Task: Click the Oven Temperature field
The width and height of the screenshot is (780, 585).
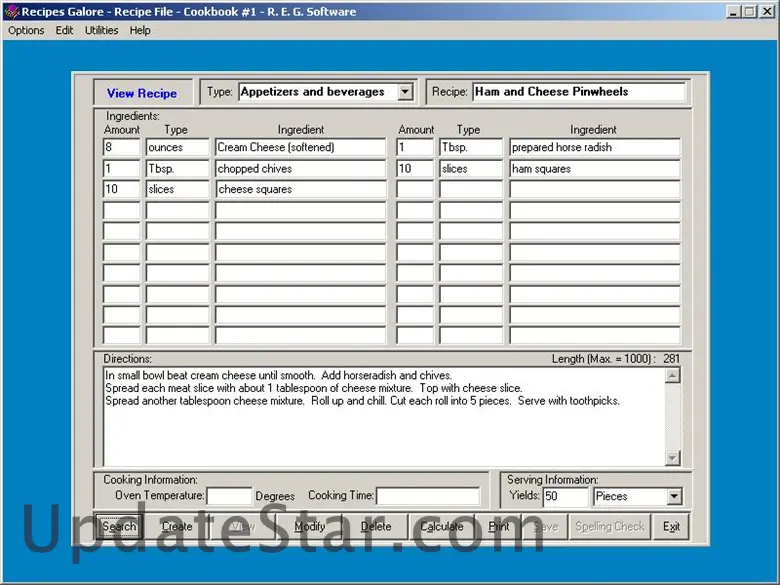Action: (x=229, y=496)
